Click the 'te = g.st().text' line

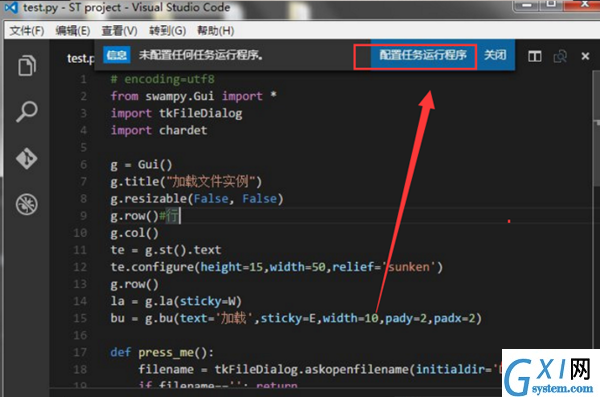tap(166, 250)
